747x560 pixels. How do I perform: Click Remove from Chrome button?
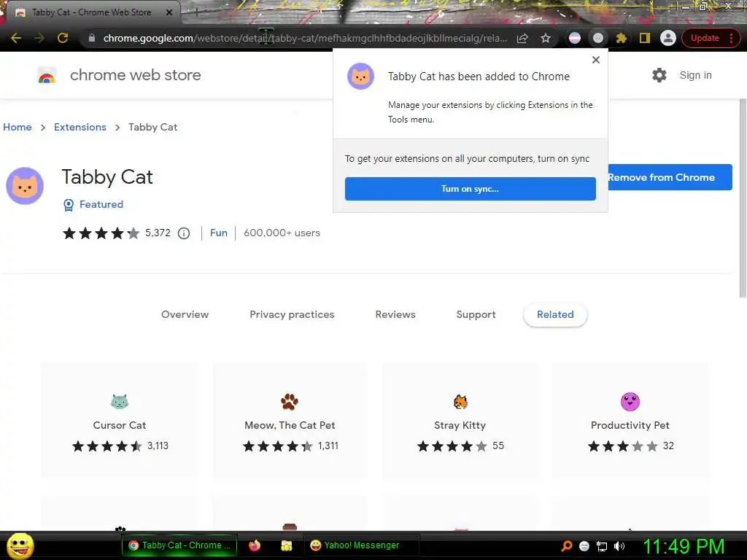[x=670, y=177]
